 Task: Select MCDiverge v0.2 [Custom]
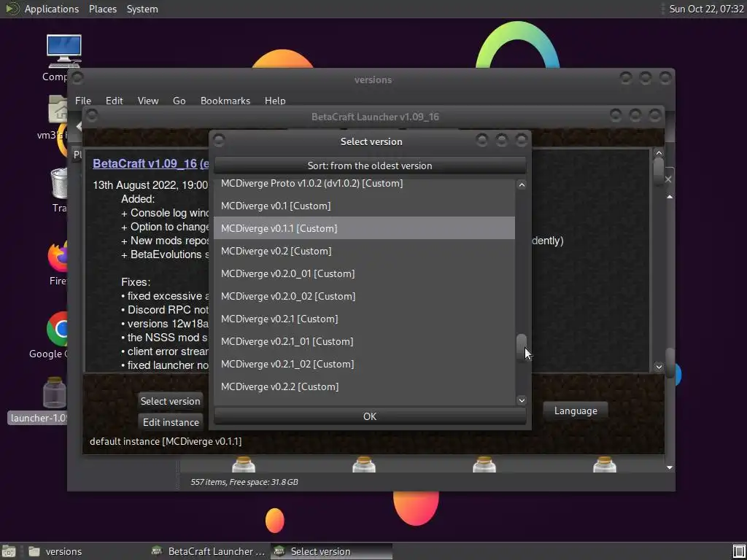[x=364, y=251]
